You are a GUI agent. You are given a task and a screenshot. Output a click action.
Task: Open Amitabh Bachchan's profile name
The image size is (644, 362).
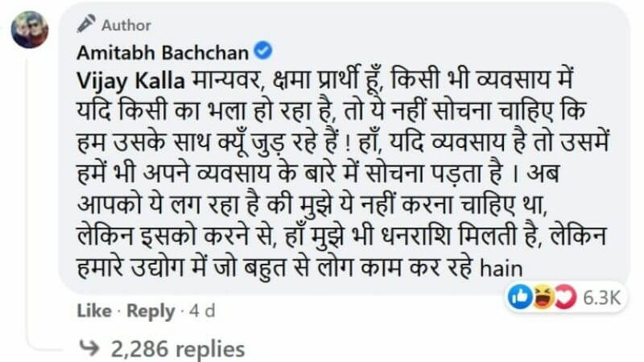[163, 53]
